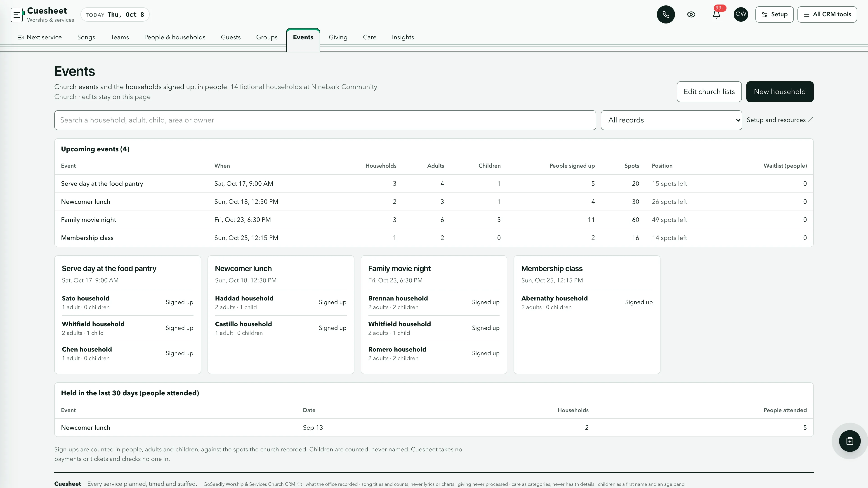The height and width of the screenshot is (488, 868).
Task: Click '49 spots left' position cell
Action: tap(669, 220)
